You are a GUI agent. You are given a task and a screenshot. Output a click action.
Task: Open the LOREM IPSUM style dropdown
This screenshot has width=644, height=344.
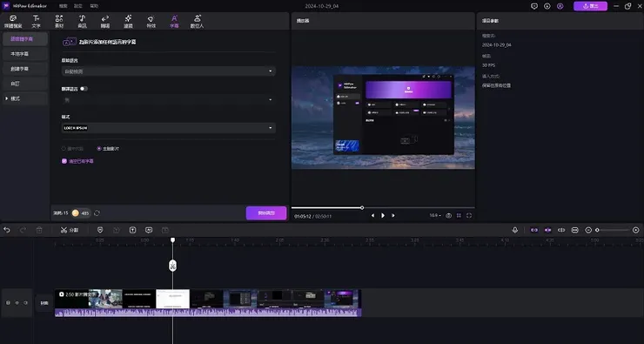click(168, 128)
